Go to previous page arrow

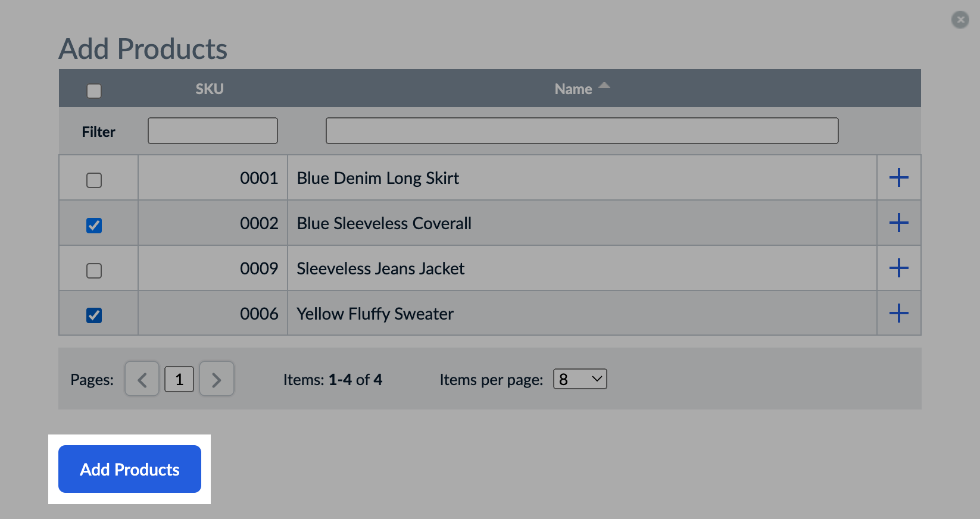[142, 379]
